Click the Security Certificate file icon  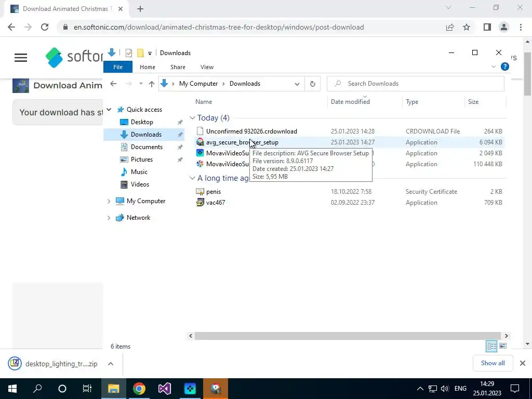(x=200, y=192)
